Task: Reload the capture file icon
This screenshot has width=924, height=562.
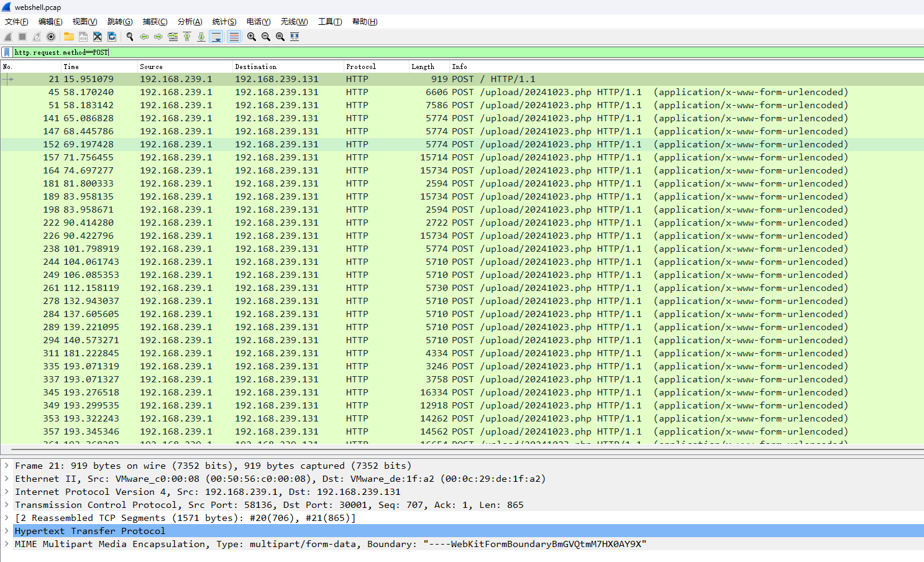Action: [112, 37]
